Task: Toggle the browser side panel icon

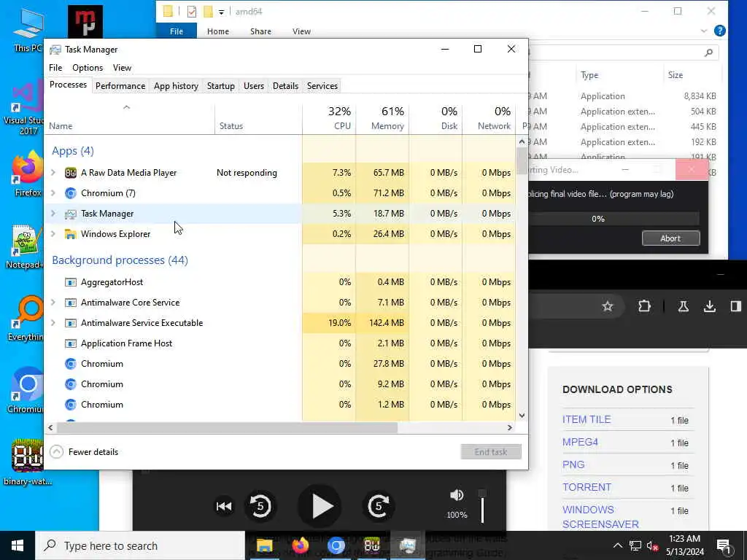Action: pyautogui.click(x=735, y=306)
